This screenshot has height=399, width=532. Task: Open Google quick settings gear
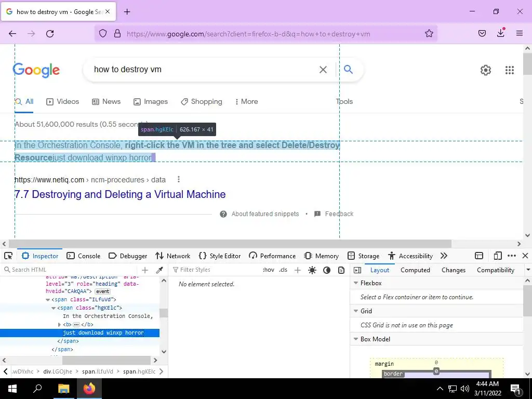click(486, 70)
